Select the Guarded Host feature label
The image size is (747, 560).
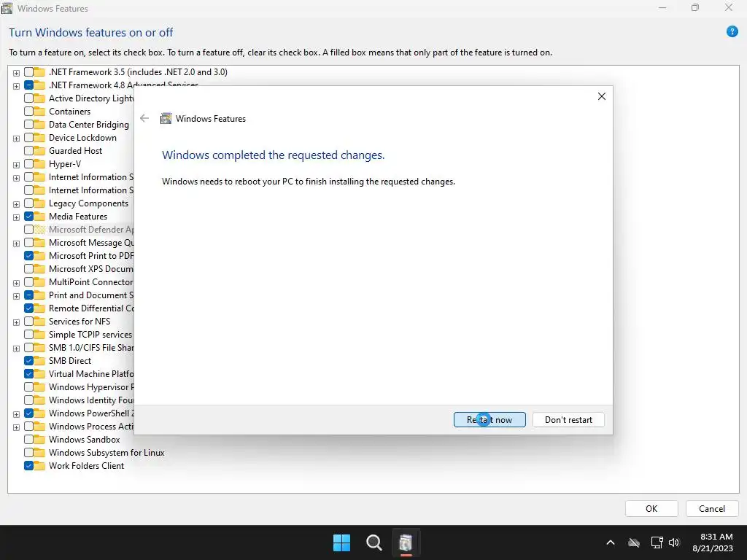[75, 150]
